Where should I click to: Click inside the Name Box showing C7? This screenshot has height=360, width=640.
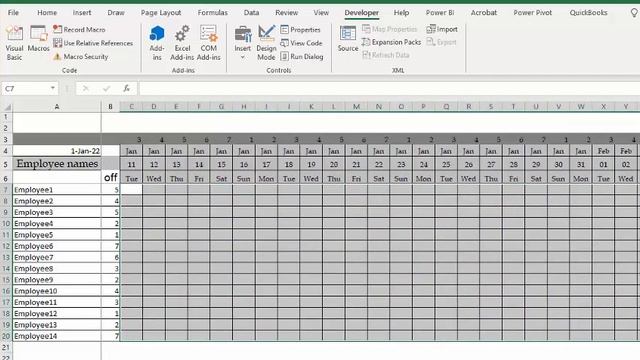point(25,88)
